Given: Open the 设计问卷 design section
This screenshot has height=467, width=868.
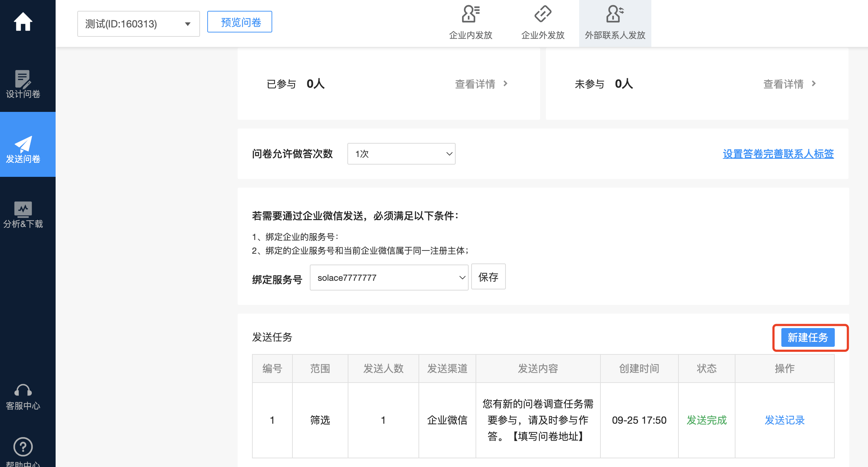Looking at the screenshot, I should [x=23, y=84].
